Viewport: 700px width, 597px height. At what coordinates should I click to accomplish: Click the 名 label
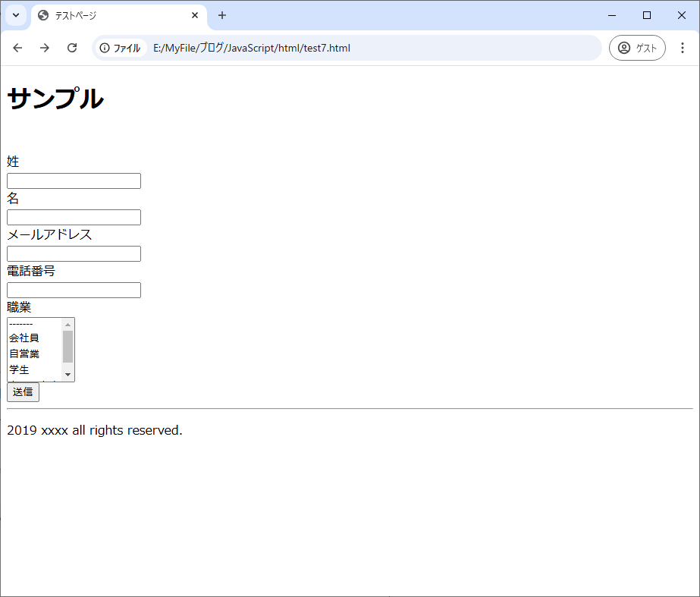click(13, 198)
